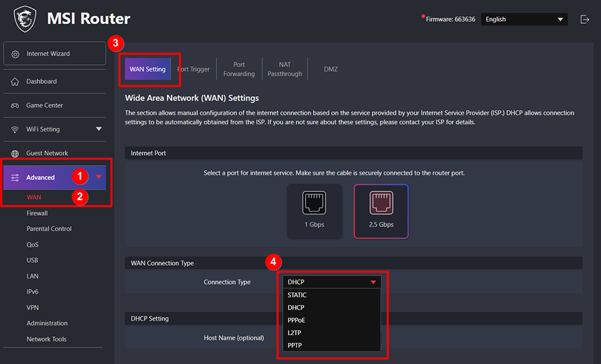The width and height of the screenshot is (601, 364).
Task: Click the Internet Port section header
Action: [x=353, y=153]
